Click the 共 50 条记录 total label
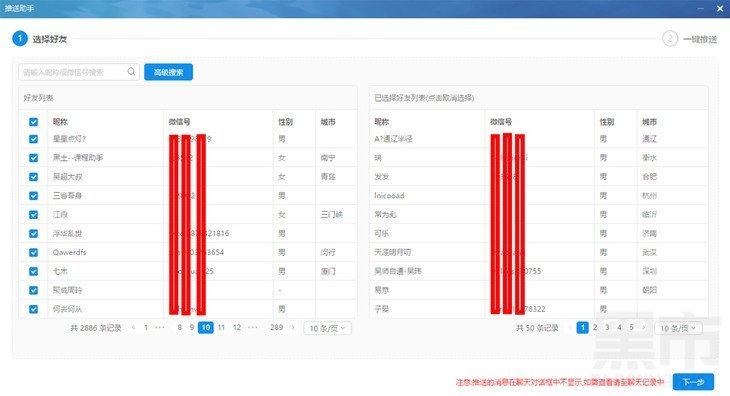The image size is (730, 396). 537,328
